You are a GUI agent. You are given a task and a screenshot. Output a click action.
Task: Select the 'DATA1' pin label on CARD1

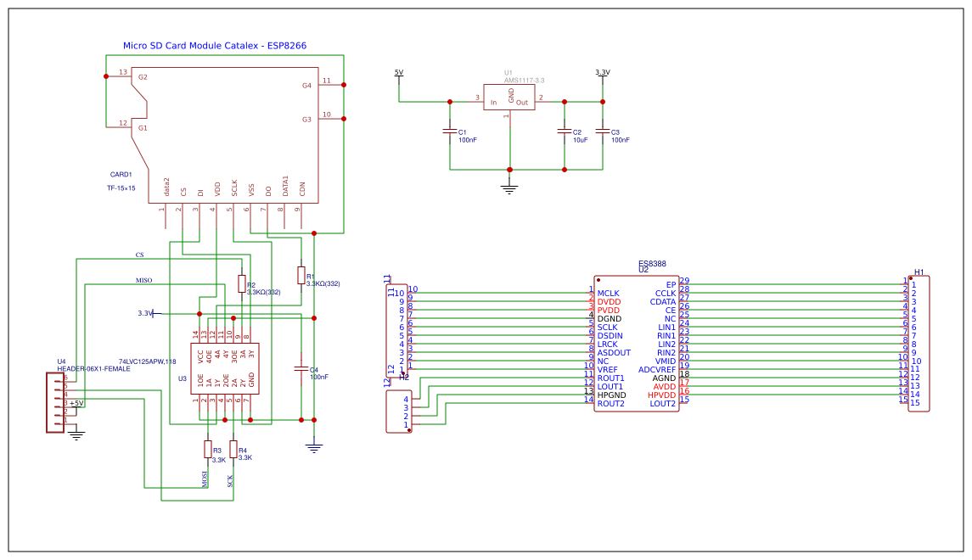tap(285, 186)
